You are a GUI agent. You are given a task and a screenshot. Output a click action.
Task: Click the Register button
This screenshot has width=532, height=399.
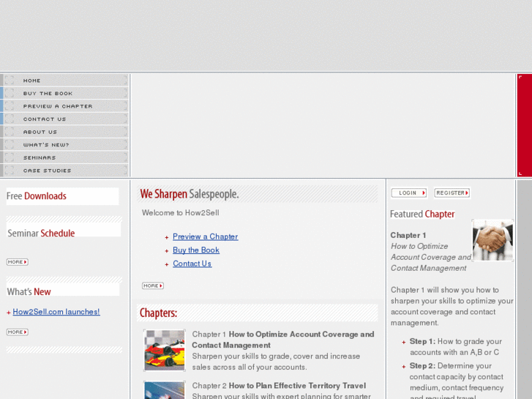click(452, 193)
